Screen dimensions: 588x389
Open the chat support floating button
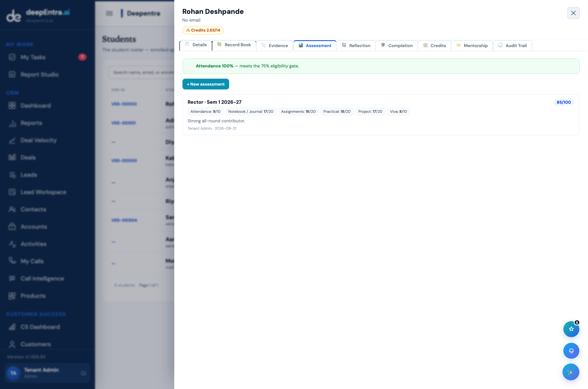tap(571, 351)
